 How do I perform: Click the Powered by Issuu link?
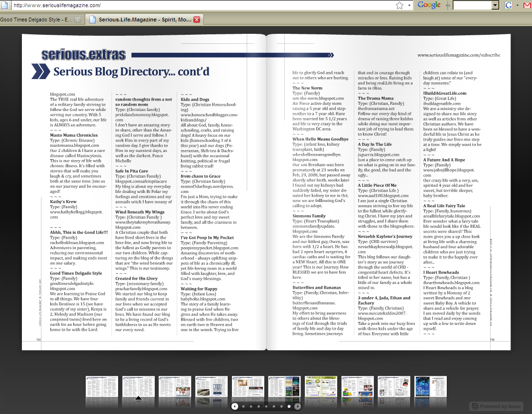[496, 406]
